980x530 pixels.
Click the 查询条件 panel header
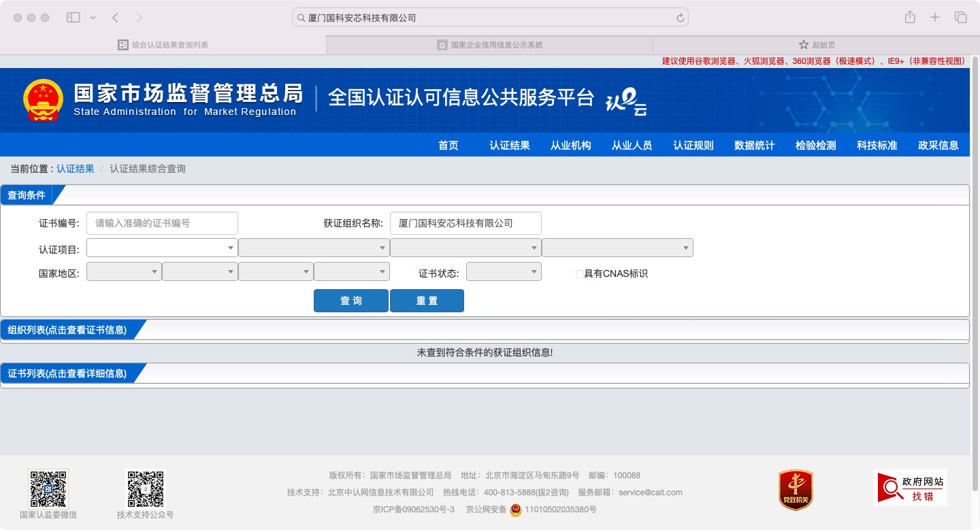coord(27,195)
